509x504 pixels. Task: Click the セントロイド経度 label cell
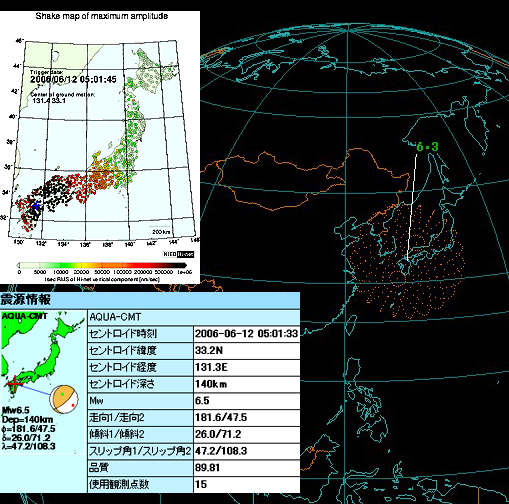(140, 367)
